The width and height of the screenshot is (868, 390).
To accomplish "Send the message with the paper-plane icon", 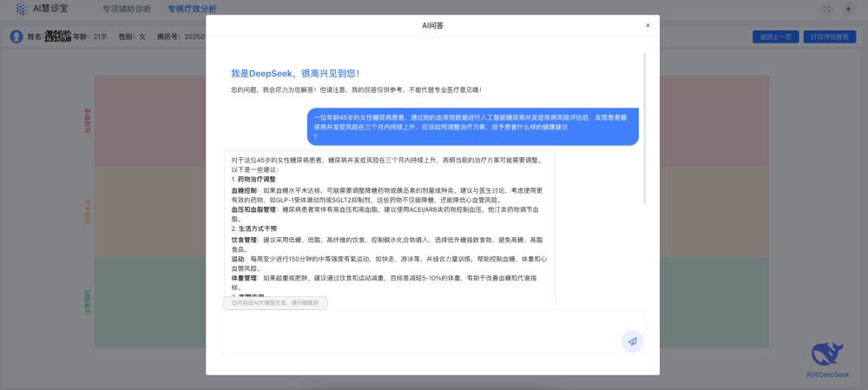I will point(632,341).
